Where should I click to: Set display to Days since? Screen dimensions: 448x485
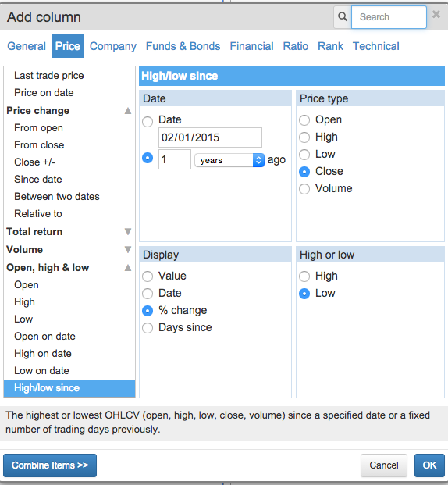(148, 328)
